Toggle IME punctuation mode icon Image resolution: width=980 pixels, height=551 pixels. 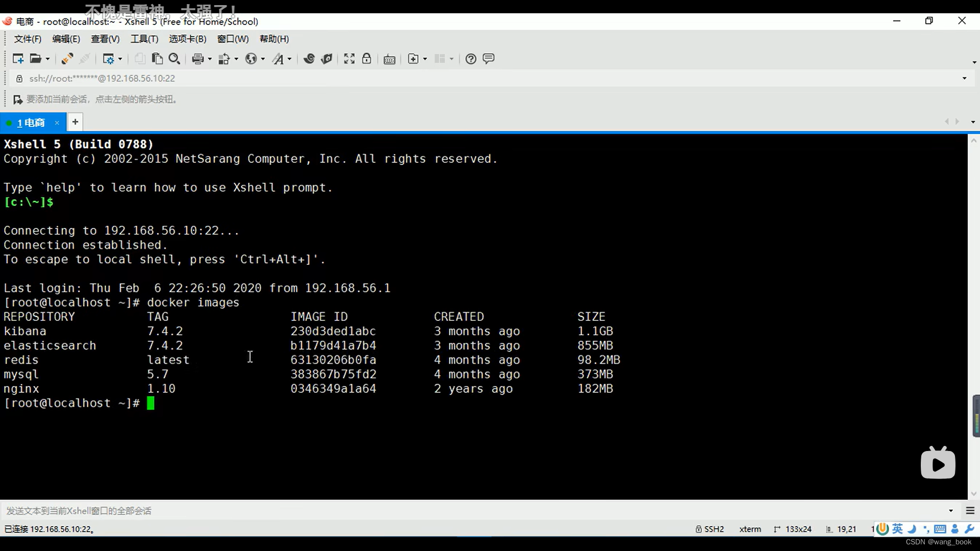click(926, 529)
